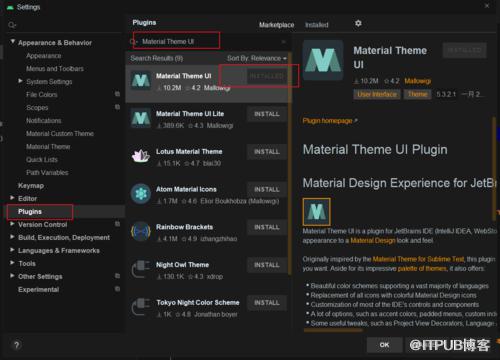
Task: Open the Sort By Relevance dropdown
Action: (x=257, y=58)
